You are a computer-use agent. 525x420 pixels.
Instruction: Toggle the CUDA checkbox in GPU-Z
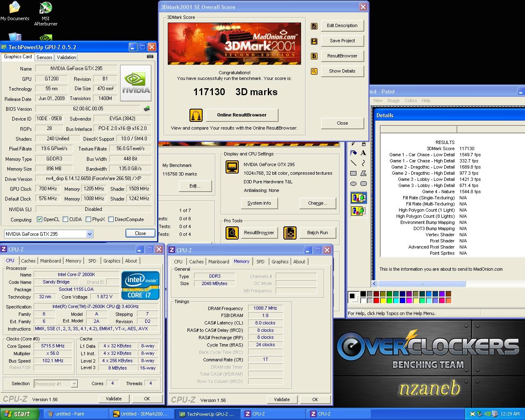(x=65, y=219)
